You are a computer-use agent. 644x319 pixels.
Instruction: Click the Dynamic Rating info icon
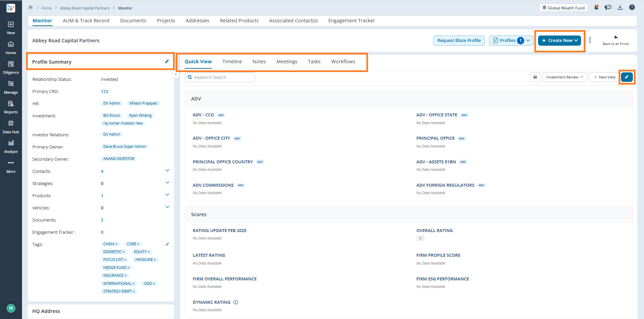pyautogui.click(x=236, y=302)
